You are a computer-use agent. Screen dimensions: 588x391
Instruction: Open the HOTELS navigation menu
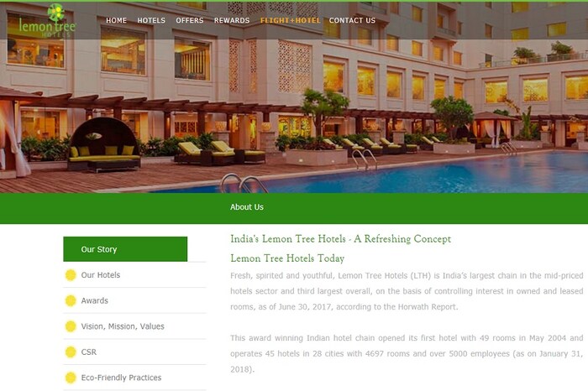click(x=151, y=21)
